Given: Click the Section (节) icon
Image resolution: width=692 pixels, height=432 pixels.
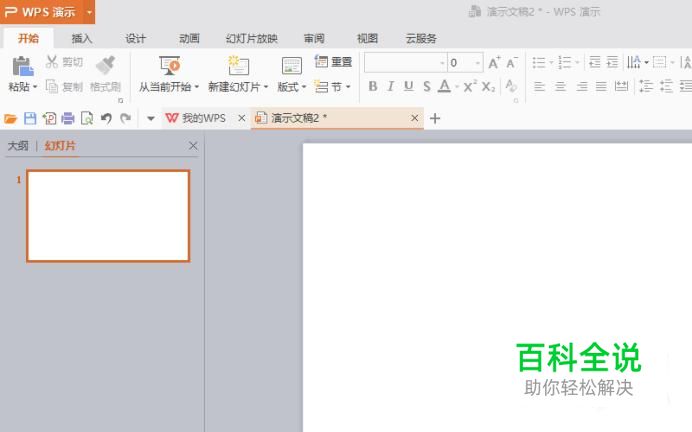Looking at the screenshot, I should pyautogui.click(x=321, y=86).
